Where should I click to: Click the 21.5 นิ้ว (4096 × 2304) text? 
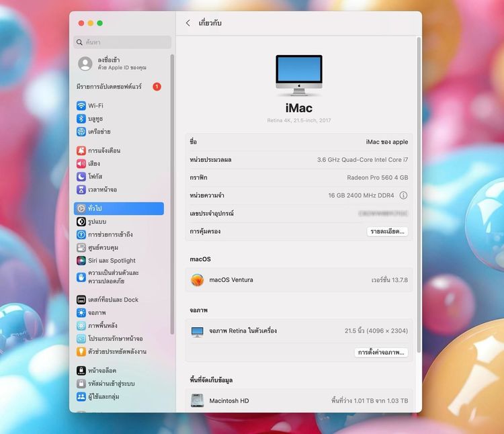point(376,331)
